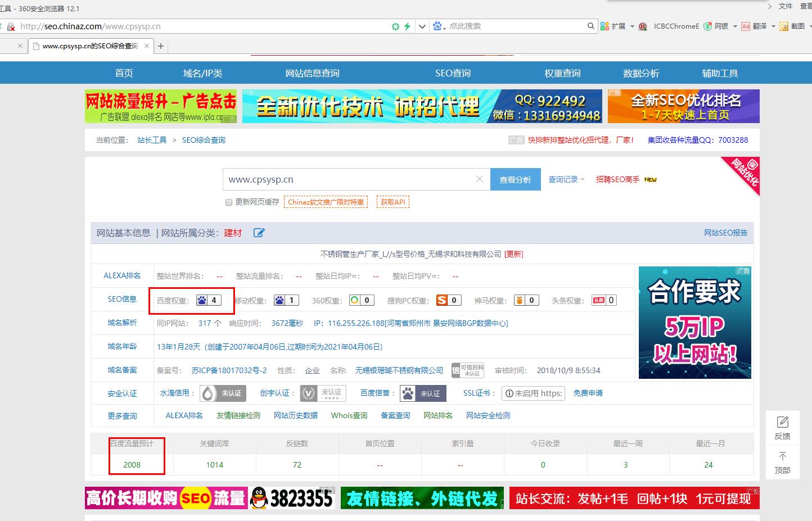Expand the 查询记录 dropdown
The image size is (812, 521).
click(566, 179)
